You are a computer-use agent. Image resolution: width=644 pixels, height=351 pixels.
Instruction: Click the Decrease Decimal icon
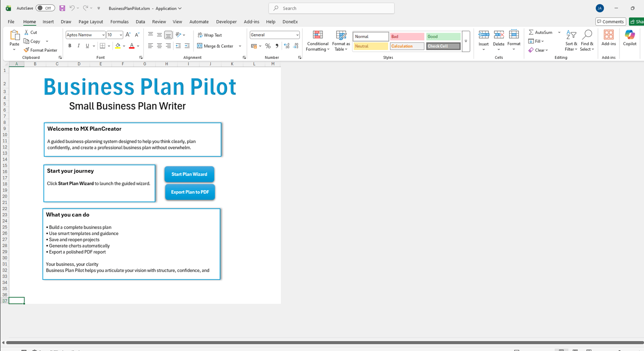tap(296, 46)
